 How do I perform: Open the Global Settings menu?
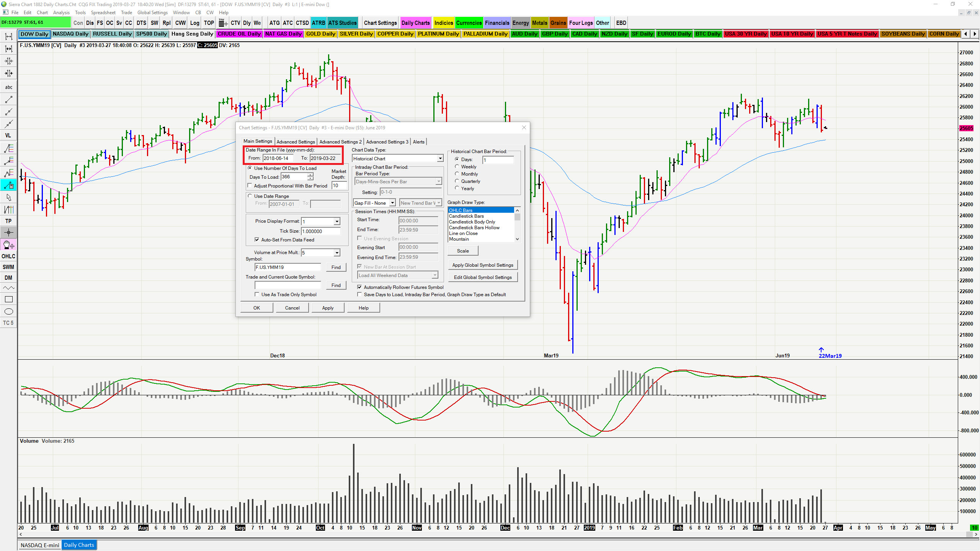(x=152, y=13)
